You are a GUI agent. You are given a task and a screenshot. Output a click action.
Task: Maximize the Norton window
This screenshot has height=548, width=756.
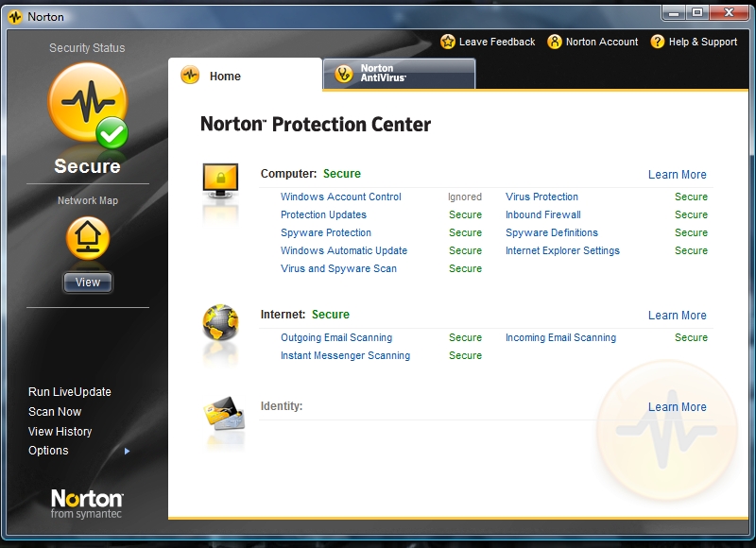[697, 13]
